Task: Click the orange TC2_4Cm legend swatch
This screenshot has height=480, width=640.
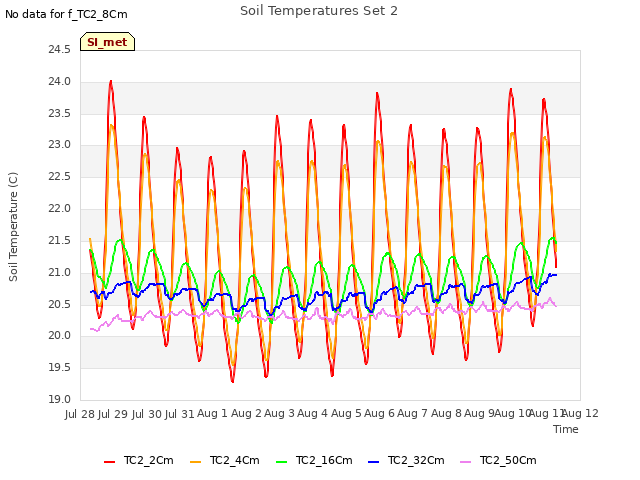Action: tap(196, 462)
